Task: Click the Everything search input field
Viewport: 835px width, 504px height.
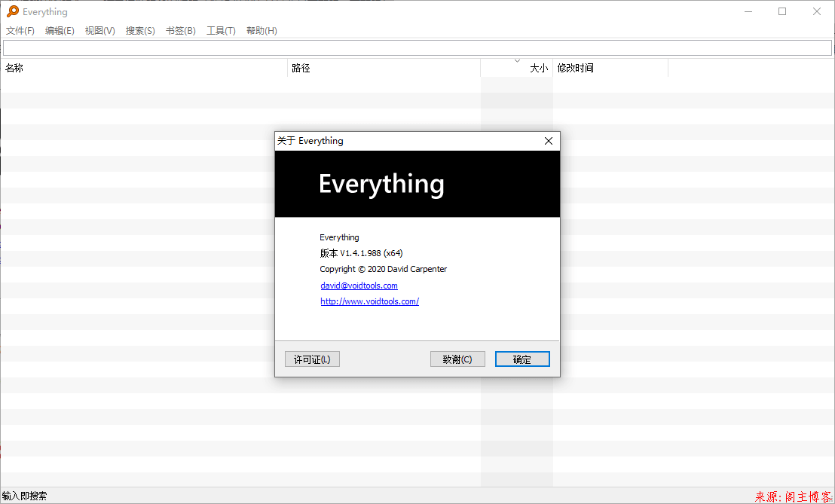Action: click(417, 48)
